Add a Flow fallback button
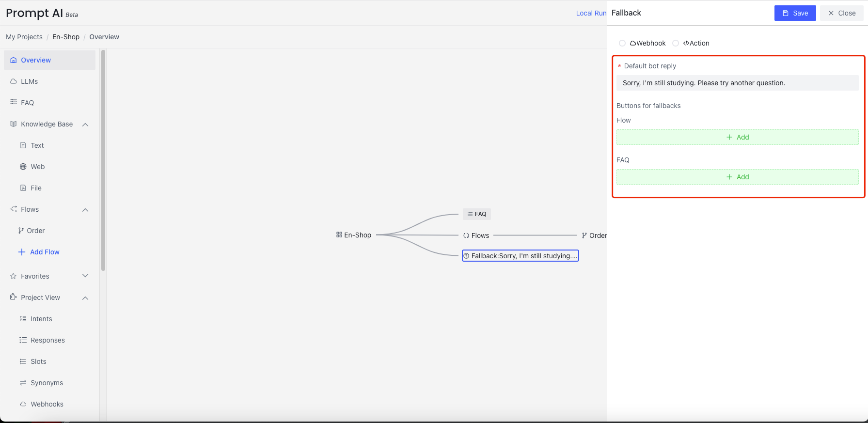 [737, 137]
